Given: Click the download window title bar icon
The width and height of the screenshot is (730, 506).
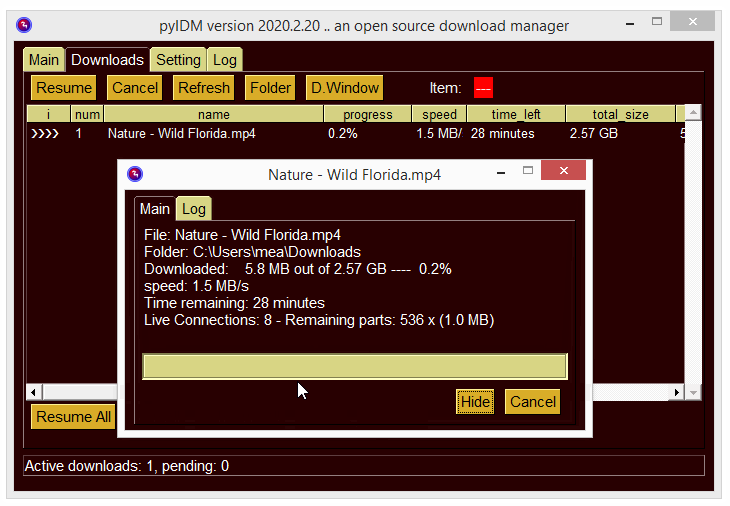Looking at the screenshot, I should point(135,175).
